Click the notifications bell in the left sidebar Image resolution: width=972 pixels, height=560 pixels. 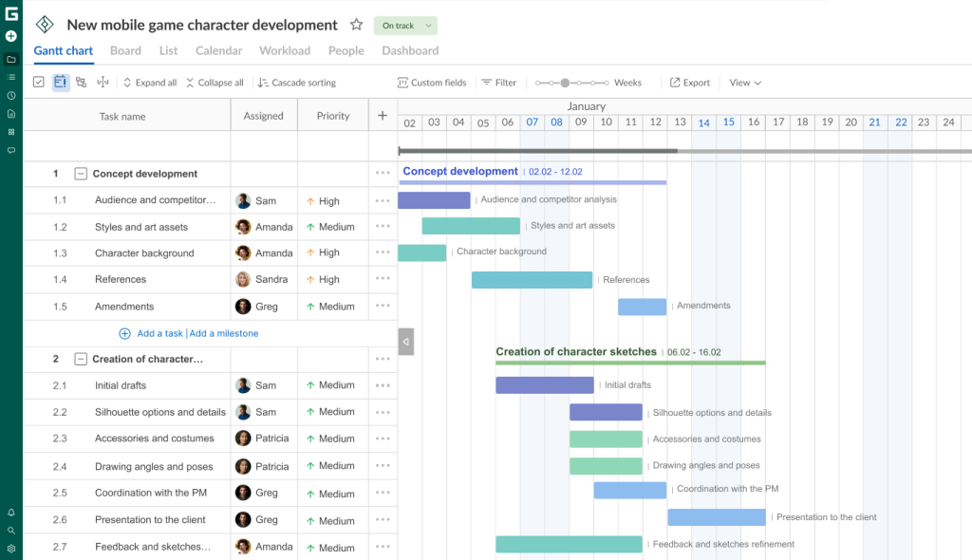coord(11,513)
